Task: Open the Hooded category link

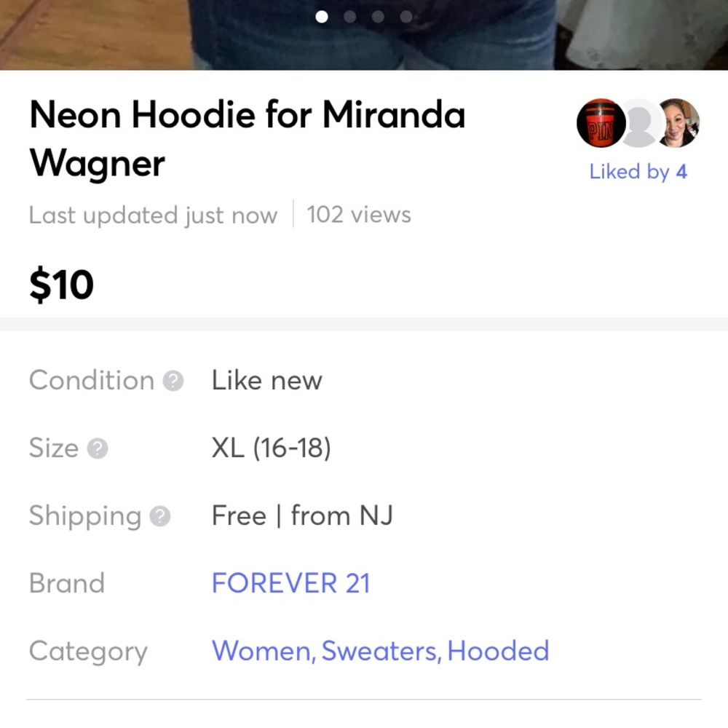Action: click(499, 651)
